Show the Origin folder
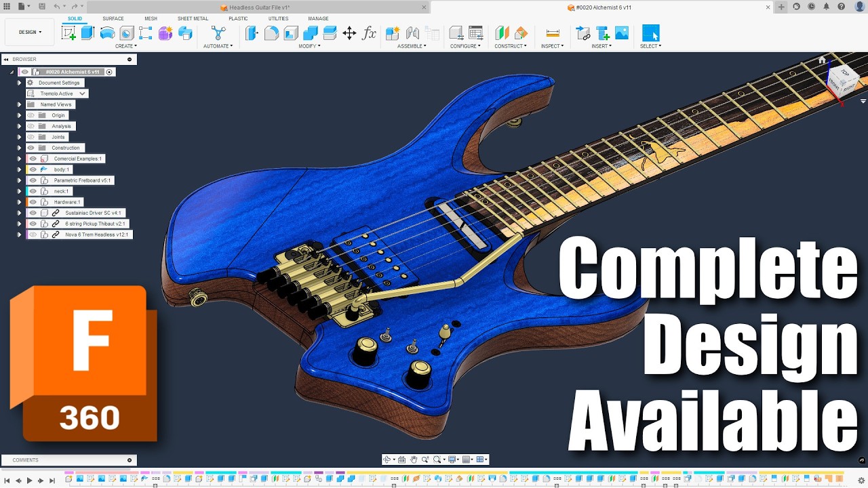 pos(31,115)
